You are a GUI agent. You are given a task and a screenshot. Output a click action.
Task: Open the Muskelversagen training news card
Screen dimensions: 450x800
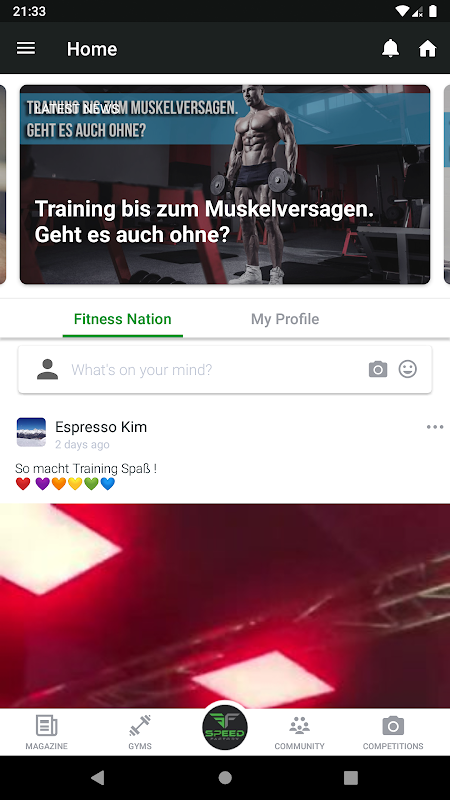[x=225, y=184]
